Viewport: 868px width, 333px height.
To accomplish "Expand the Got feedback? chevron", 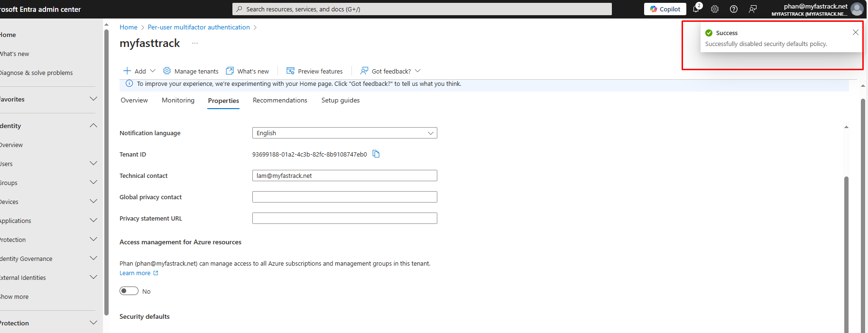I will [x=417, y=71].
